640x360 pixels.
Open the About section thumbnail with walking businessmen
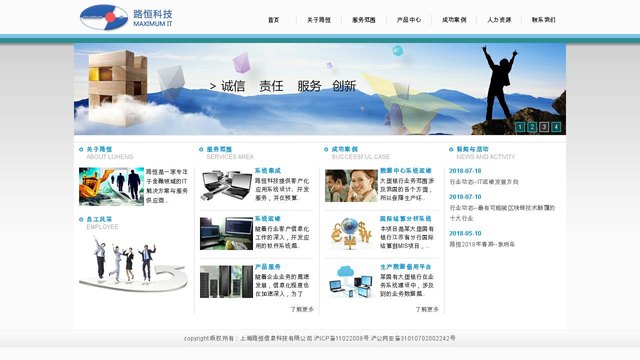111,186
